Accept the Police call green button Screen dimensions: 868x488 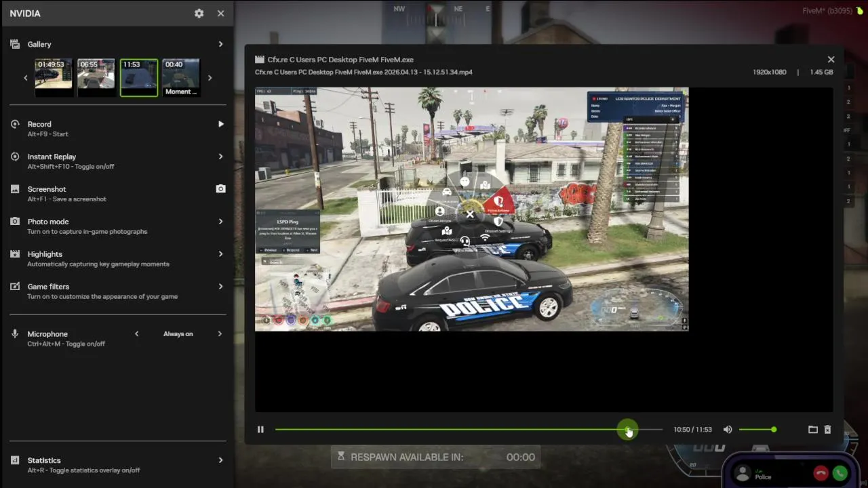tap(840, 473)
